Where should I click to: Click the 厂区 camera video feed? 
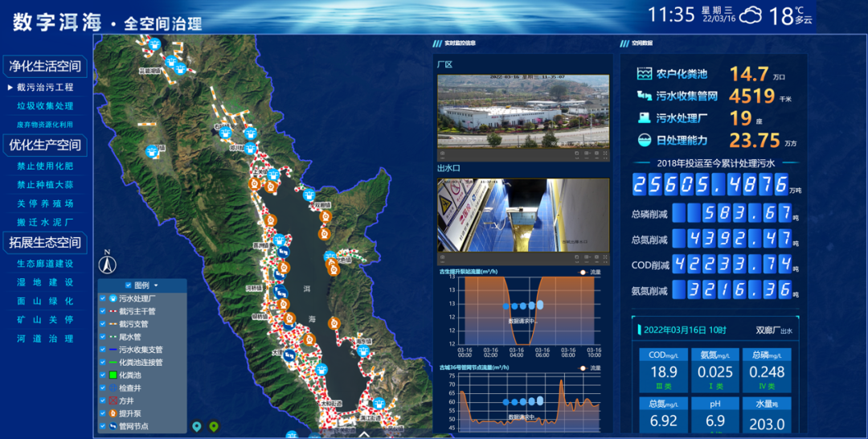click(x=522, y=110)
